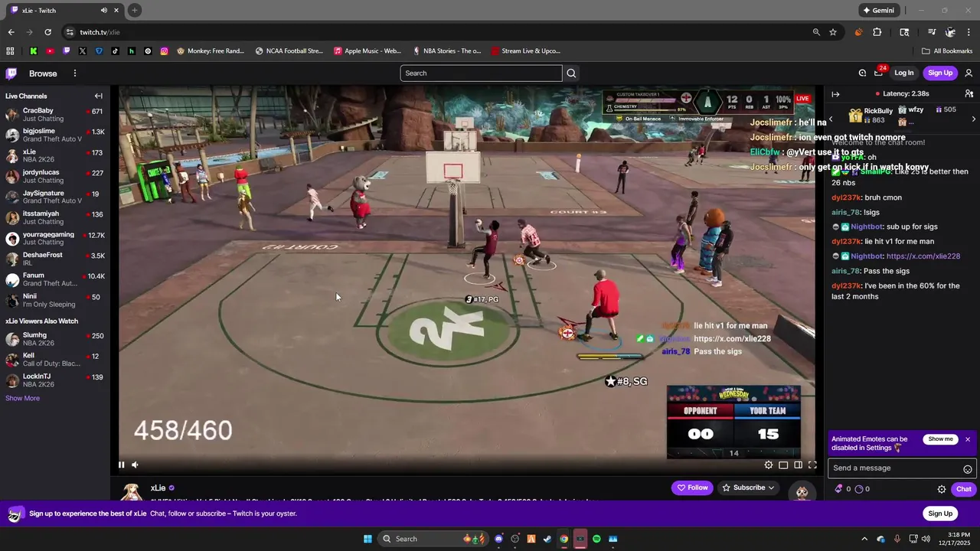Image resolution: width=980 pixels, height=551 pixels.
Task: Open the NCAA Football Stre... bookmark
Action: coord(289,51)
